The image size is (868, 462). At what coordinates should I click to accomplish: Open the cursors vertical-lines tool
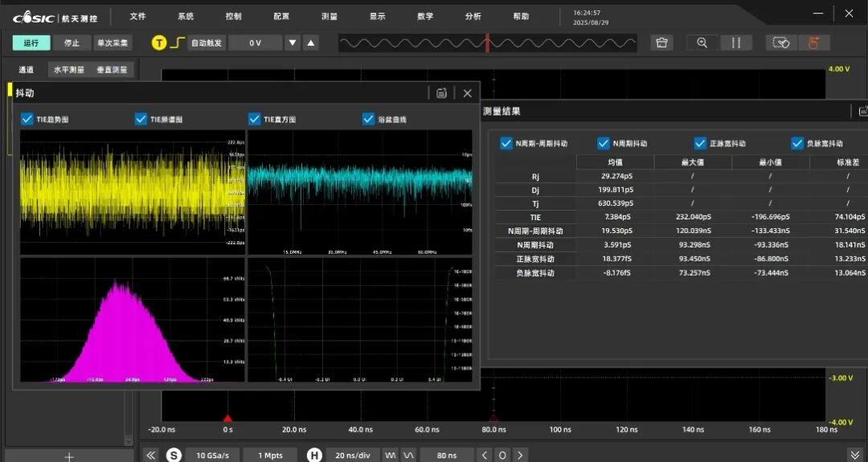[x=735, y=43]
